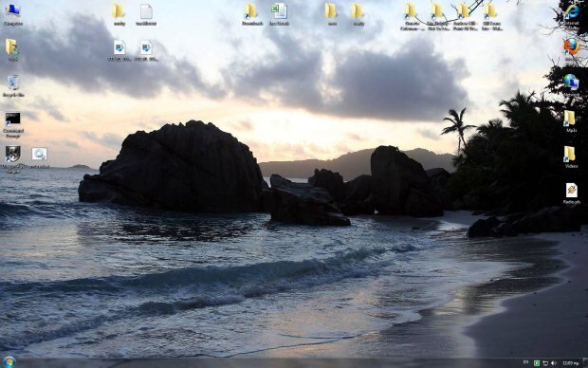Screen dimensions: 588x368
Task: Open the magnifying glass icon on desktop
Action: tap(40, 154)
